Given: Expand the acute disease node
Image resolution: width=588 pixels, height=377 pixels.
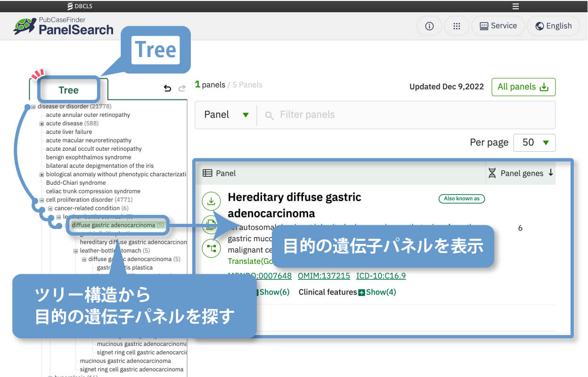Looking at the screenshot, I should point(41,123).
